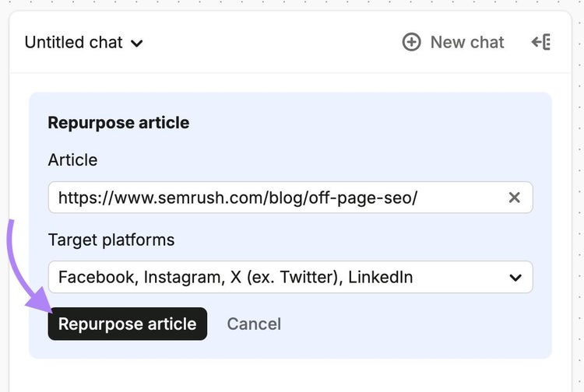The height and width of the screenshot is (392, 584).
Task: Click the Article URL input field
Action: click(290, 198)
